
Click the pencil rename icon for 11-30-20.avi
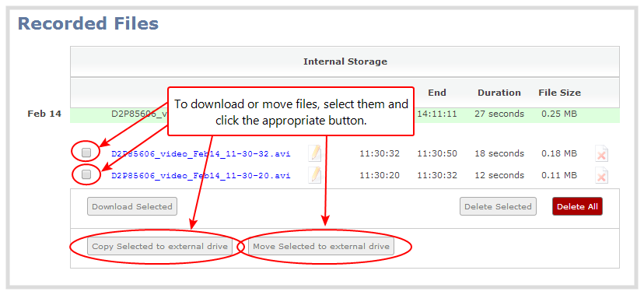point(315,175)
